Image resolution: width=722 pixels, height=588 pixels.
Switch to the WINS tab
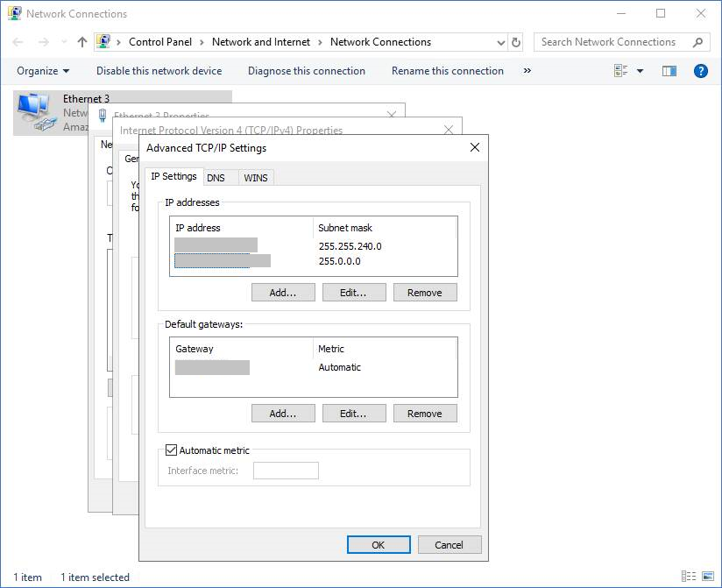tap(256, 178)
